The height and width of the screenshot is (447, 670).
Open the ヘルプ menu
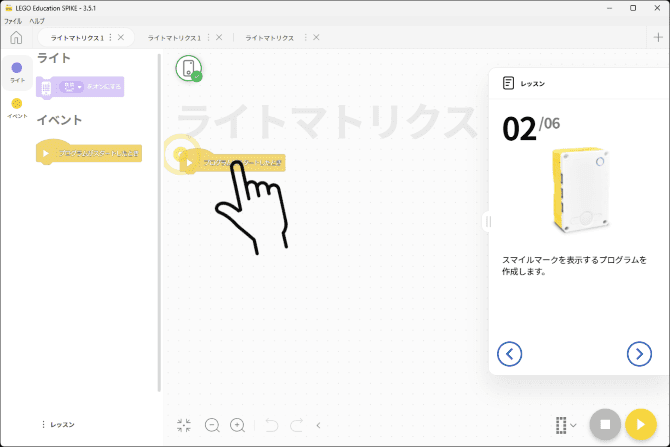click(x=36, y=20)
